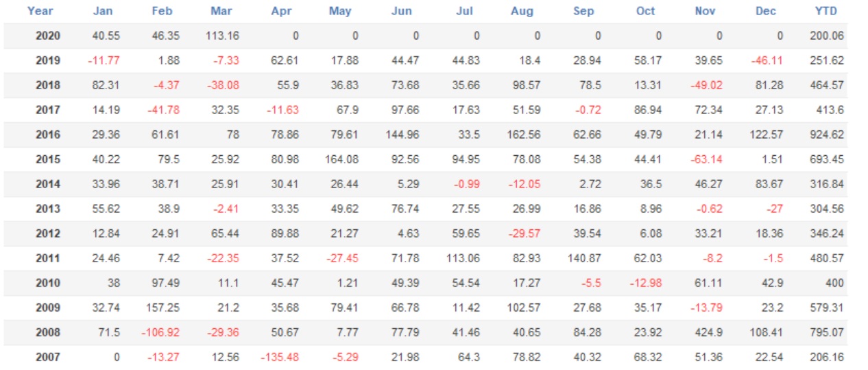Screen dimensions: 868x370
Task: Click the 424.9 November 2008 cell
Action: [x=708, y=332]
